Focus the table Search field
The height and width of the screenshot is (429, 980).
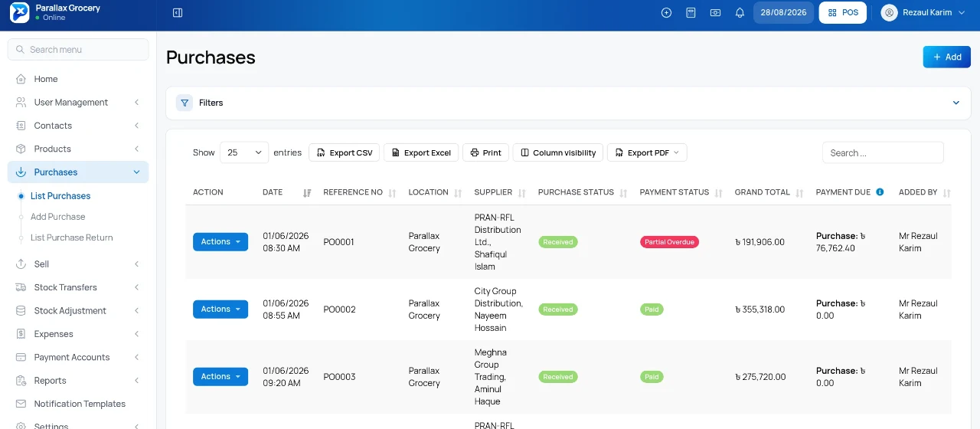pos(883,152)
